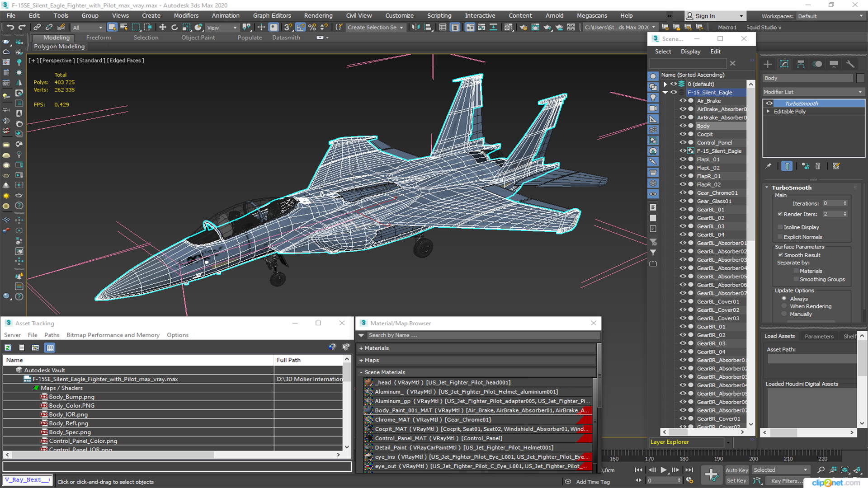
Task: Remove modifier with the trash icon
Action: click(818, 166)
